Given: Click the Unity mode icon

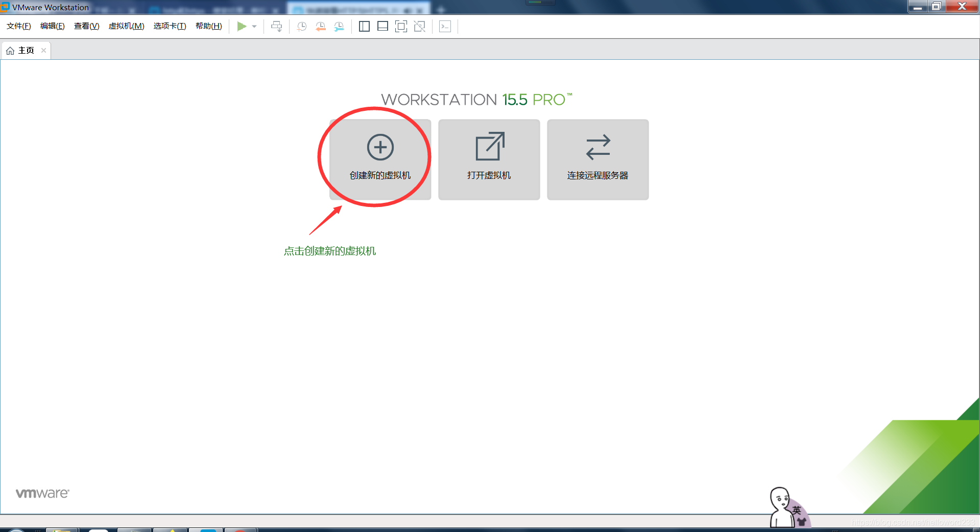Looking at the screenshot, I should click(x=419, y=27).
